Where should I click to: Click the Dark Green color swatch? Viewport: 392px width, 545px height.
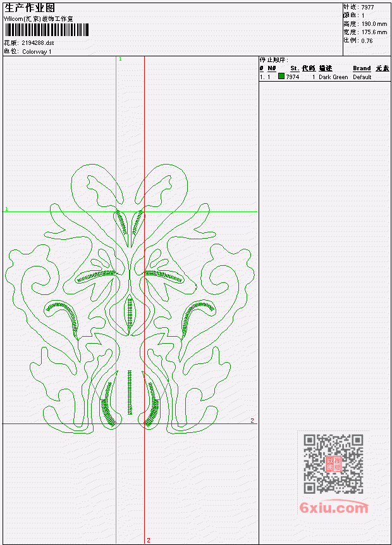[281, 77]
